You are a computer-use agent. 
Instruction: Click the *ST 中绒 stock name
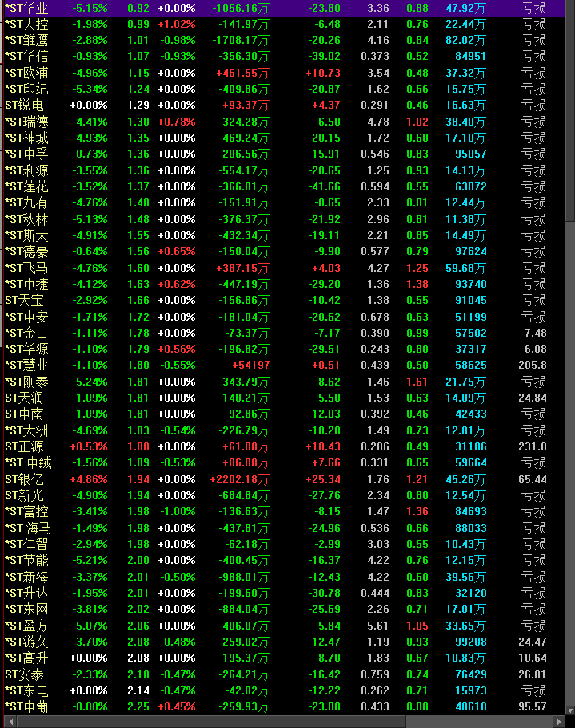28,463
